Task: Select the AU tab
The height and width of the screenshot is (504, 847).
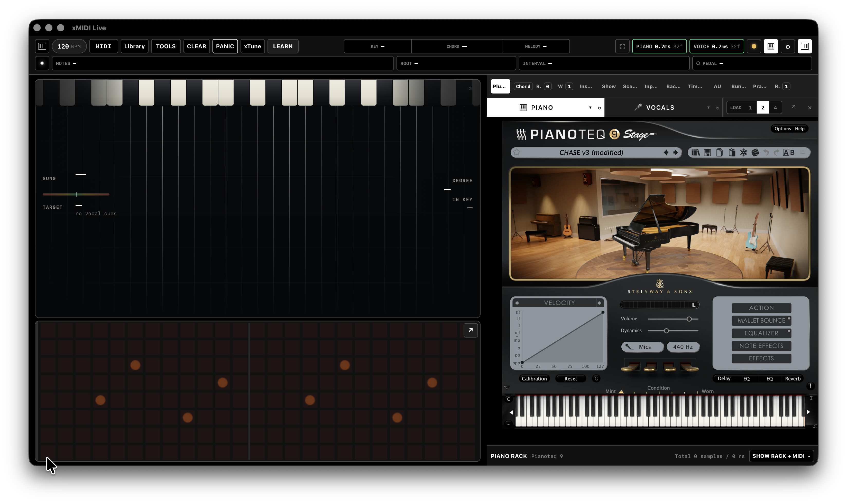Action: pyautogui.click(x=717, y=86)
